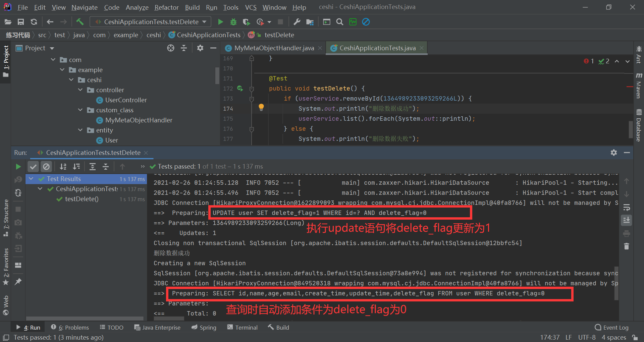This screenshot has width=644, height=342.
Task: Start debugging with the bug icon
Action: tap(233, 22)
